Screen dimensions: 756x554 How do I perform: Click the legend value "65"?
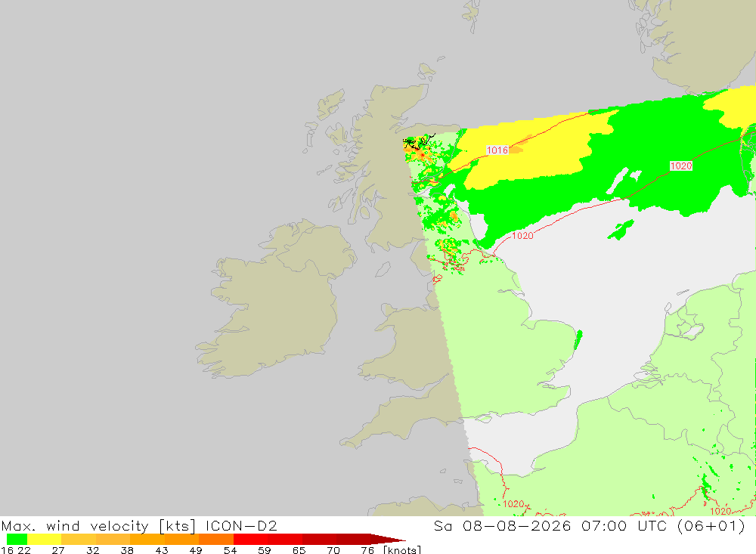point(299,550)
